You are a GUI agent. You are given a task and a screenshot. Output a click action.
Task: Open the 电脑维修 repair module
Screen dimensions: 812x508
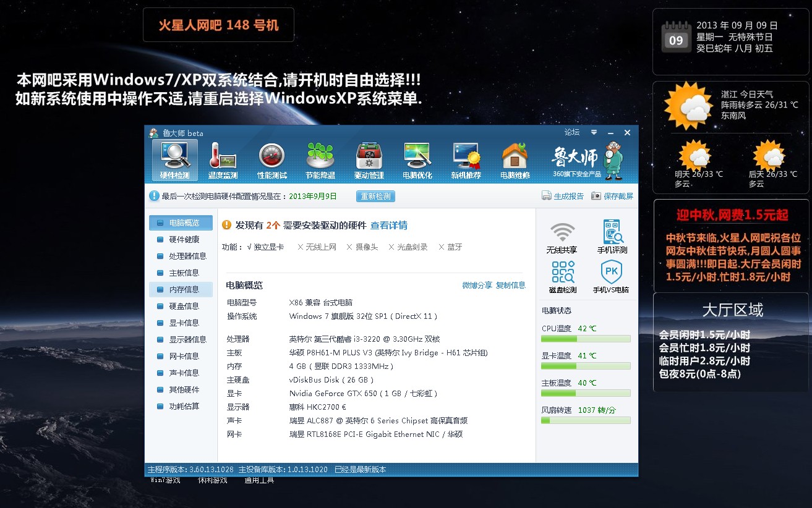click(515, 160)
